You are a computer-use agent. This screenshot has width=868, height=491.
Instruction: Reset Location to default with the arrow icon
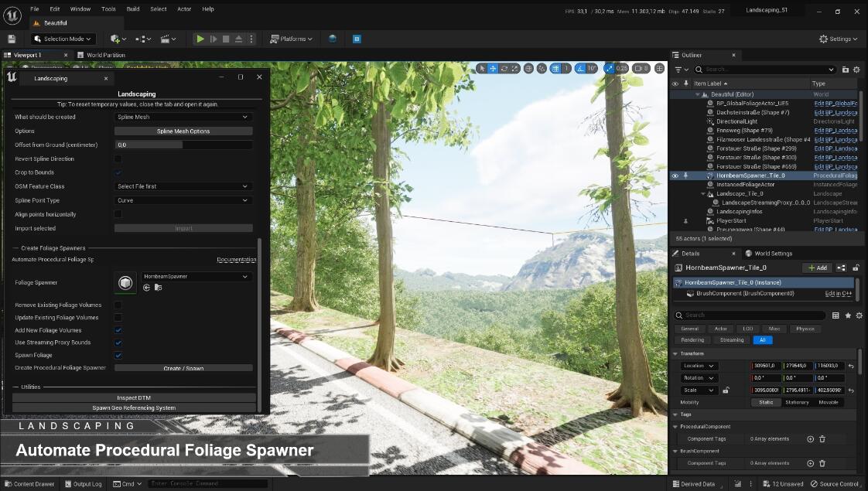click(851, 366)
